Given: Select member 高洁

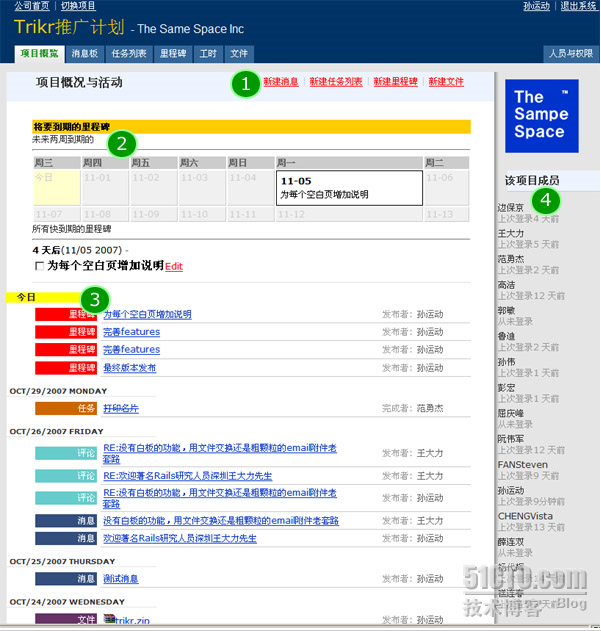Looking at the screenshot, I should tap(506, 285).
